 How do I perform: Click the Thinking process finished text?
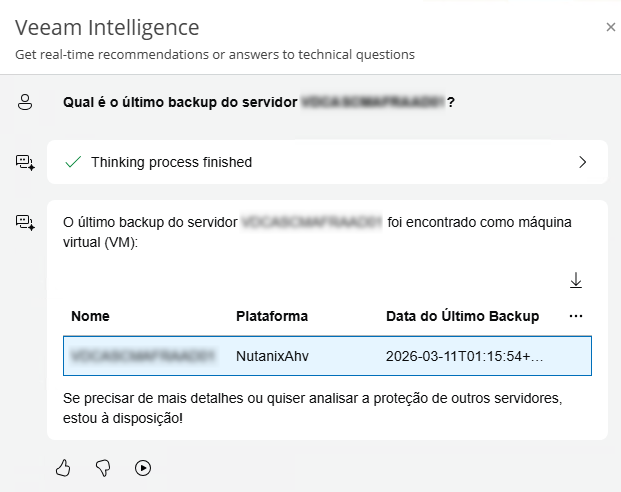tap(171, 162)
